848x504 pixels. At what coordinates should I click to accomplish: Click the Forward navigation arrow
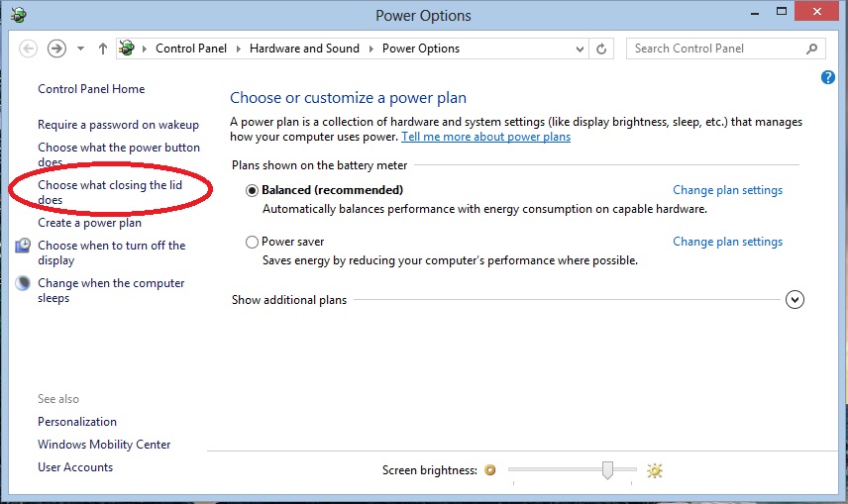pos(56,49)
